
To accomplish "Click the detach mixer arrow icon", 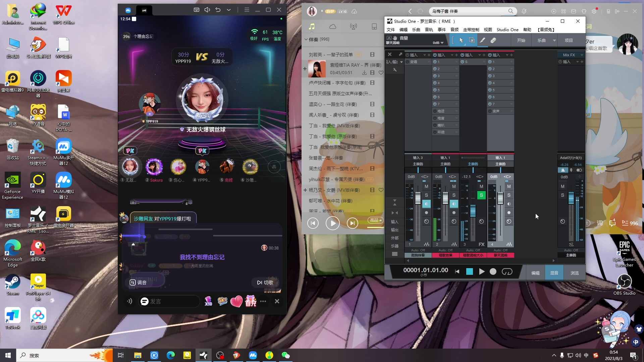I will coord(400,54).
